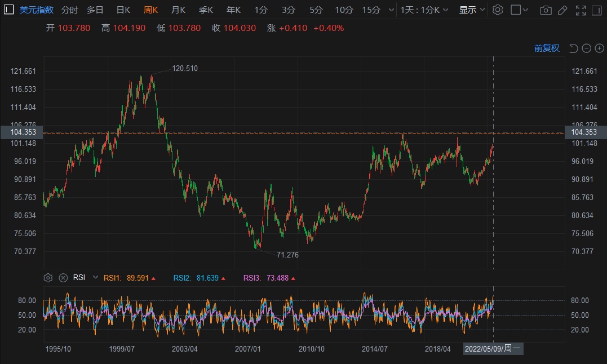Enter fullscreen chart mode
Viewport: 607px width, 364px height.
[581, 10]
